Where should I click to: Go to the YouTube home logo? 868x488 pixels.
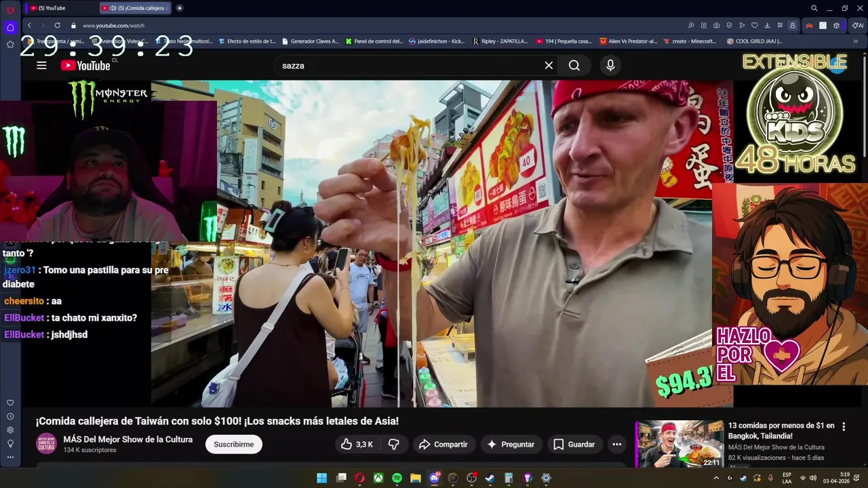point(85,65)
